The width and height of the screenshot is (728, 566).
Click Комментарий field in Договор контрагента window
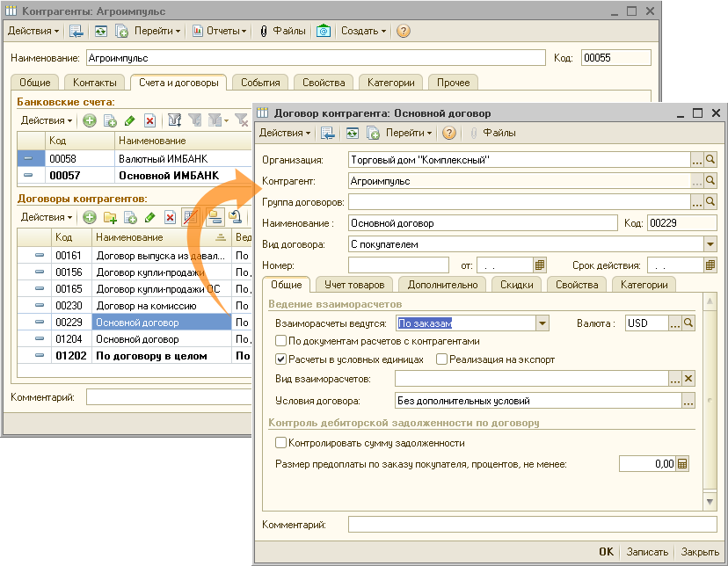533,524
